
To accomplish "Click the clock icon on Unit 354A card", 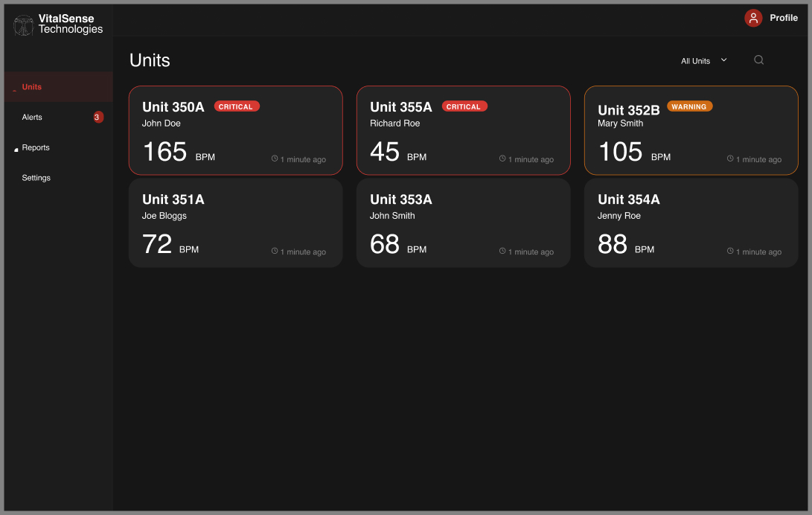I will click(730, 251).
